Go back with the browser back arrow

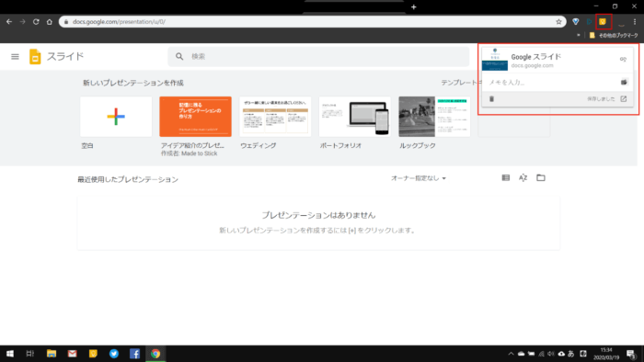pos(9,22)
